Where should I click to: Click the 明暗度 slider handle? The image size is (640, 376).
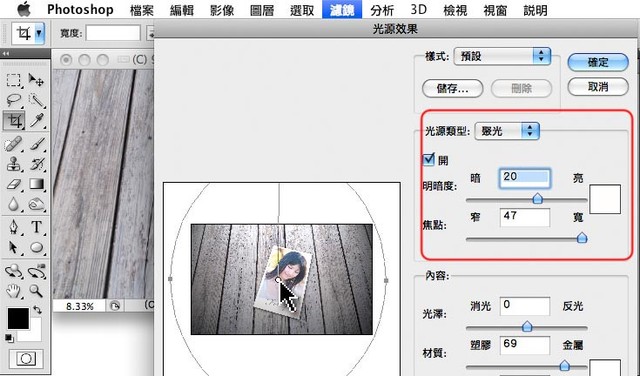coord(538,199)
